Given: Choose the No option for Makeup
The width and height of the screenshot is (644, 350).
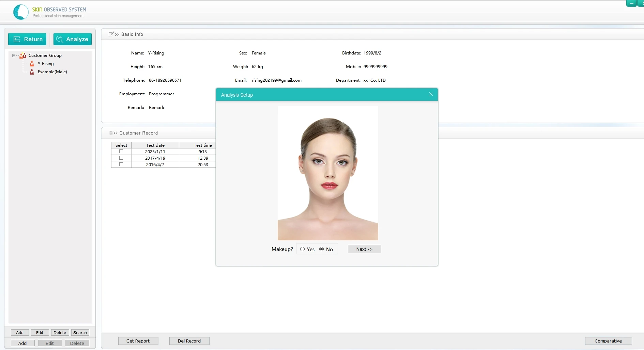Looking at the screenshot, I should tap(322, 249).
